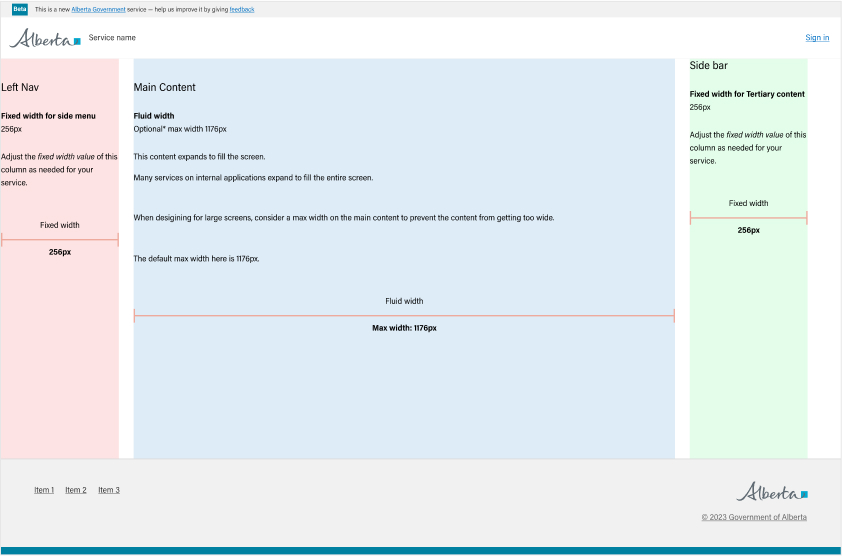This screenshot has height=556, width=842.
Task: Click the Service name text in header
Action: [112, 38]
